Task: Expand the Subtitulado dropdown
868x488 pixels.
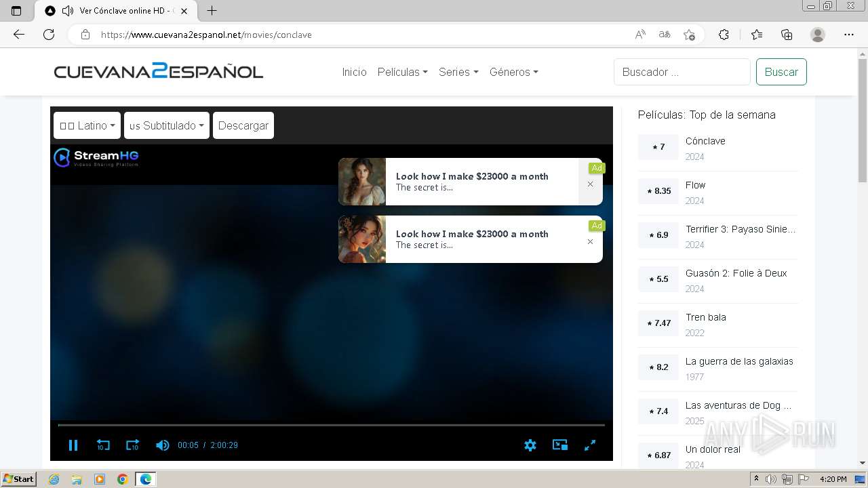Action: (x=167, y=125)
